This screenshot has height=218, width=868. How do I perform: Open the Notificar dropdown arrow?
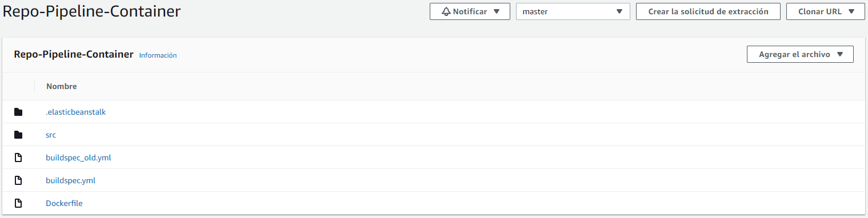[x=497, y=11]
